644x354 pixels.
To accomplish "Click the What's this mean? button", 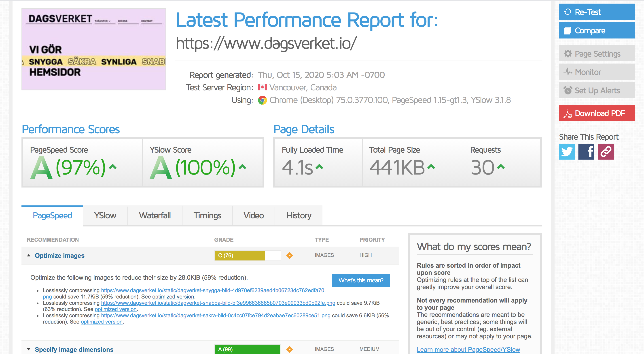I will 360,280.
